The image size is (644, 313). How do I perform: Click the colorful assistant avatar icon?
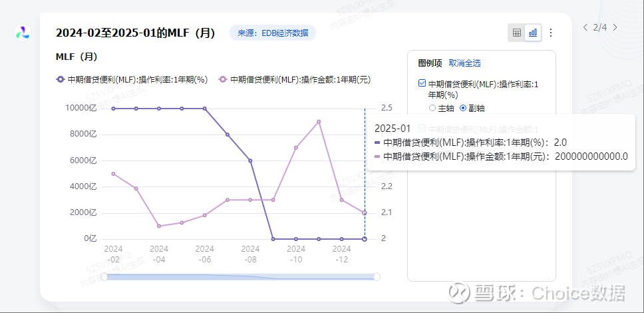click(x=22, y=33)
